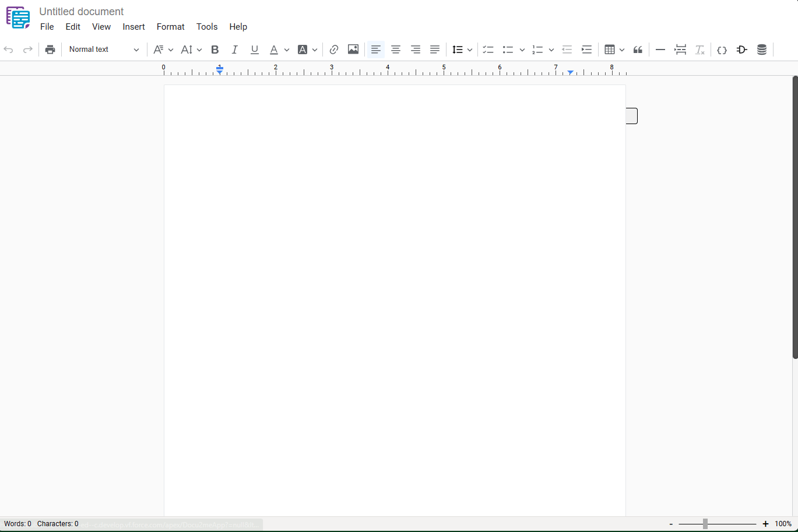Image resolution: width=798 pixels, height=532 pixels.
Task: Increase indent with the indent icon
Action: (586, 50)
